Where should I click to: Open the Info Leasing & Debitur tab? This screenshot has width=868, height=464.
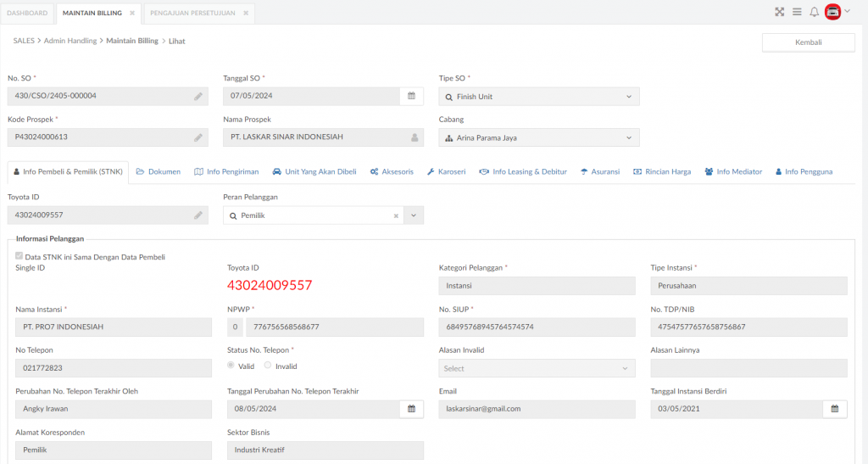[523, 171]
